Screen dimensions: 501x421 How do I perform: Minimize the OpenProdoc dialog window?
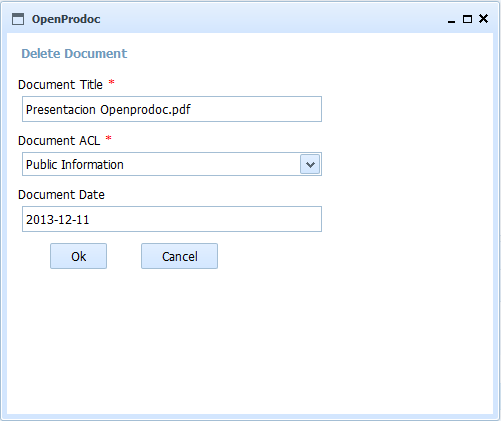(451, 19)
